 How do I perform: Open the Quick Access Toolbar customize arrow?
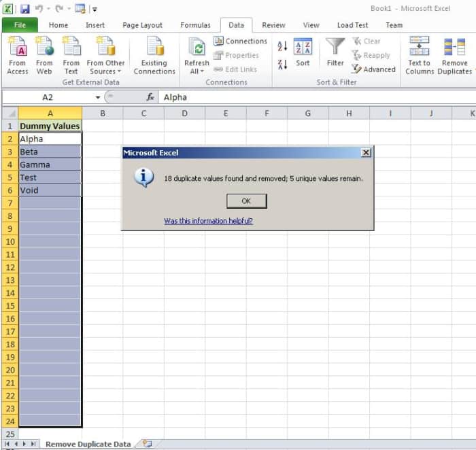pyautogui.click(x=95, y=9)
